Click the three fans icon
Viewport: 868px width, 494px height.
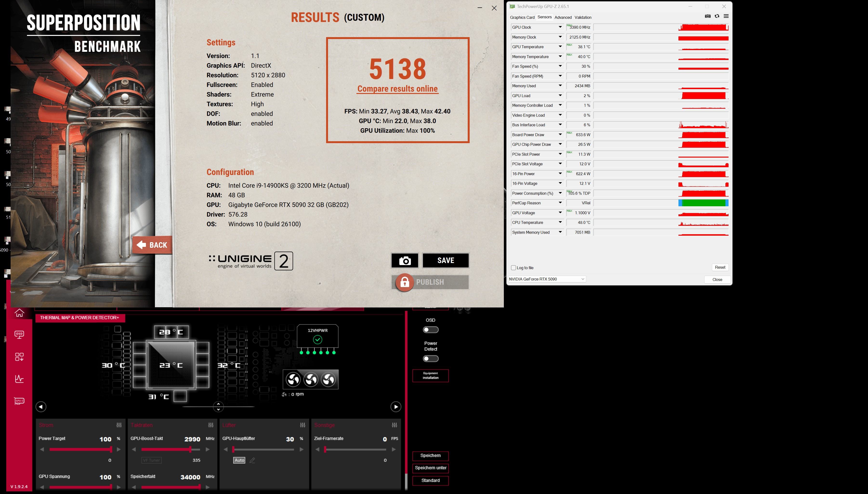coord(311,379)
